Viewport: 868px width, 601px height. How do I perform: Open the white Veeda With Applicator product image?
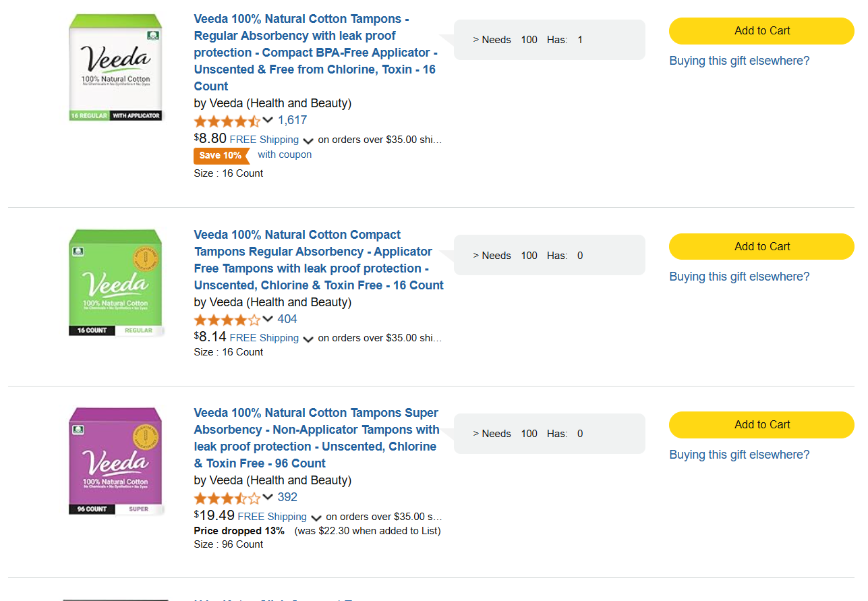pyautogui.click(x=116, y=67)
